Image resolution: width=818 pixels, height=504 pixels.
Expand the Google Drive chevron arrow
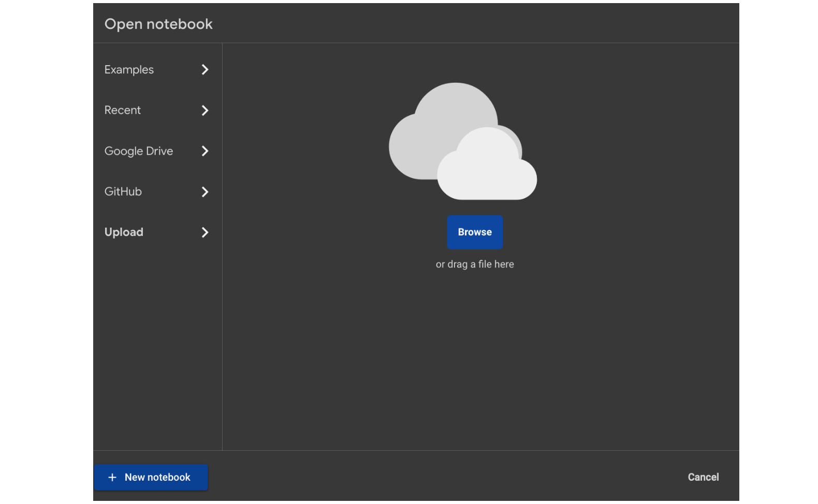[205, 151]
